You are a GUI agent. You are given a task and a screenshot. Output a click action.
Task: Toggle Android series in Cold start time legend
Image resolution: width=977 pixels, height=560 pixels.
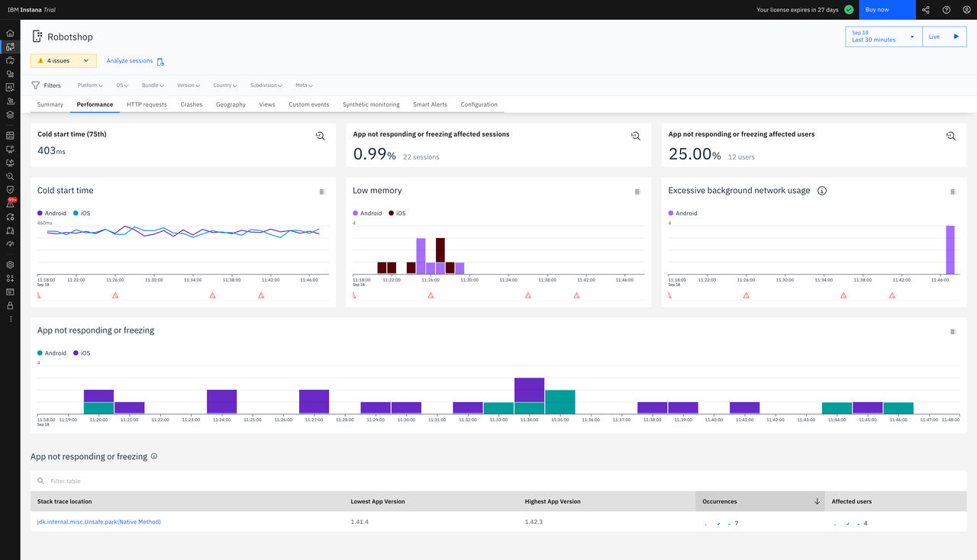pyautogui.click(x=53, y=213)
